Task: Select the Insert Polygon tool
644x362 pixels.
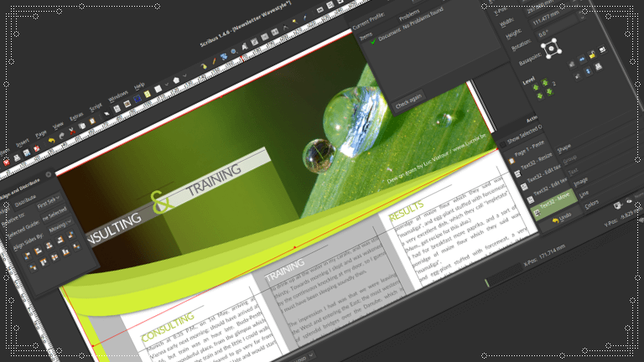Action: [176, 80]
